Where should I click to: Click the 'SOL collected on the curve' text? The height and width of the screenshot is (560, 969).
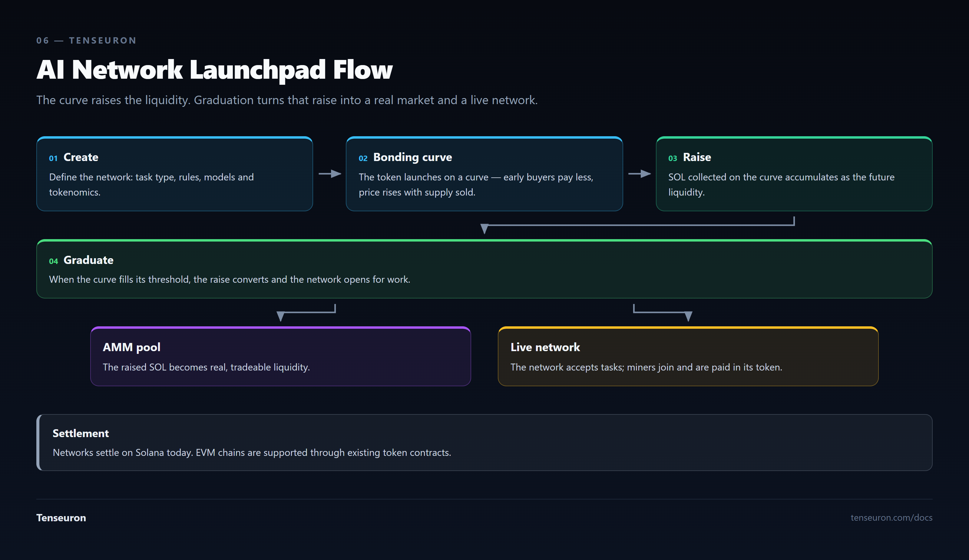point(781,184)
